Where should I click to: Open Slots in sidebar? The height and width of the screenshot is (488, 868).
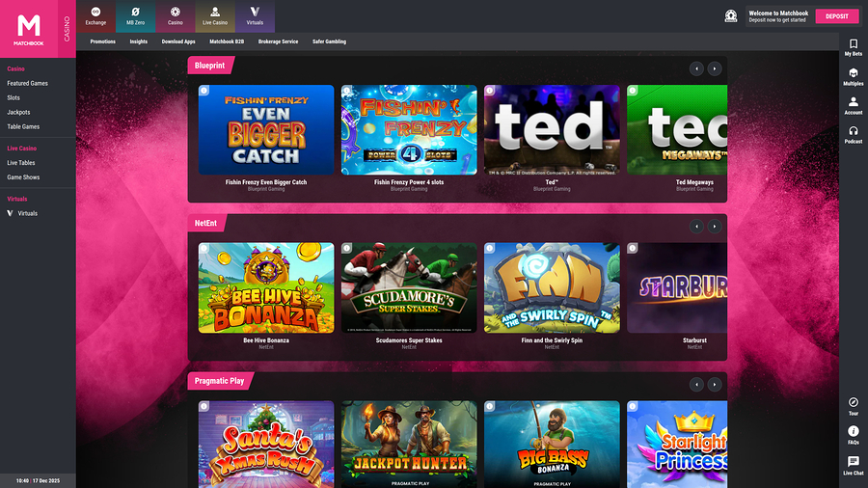tap(14, 97)
